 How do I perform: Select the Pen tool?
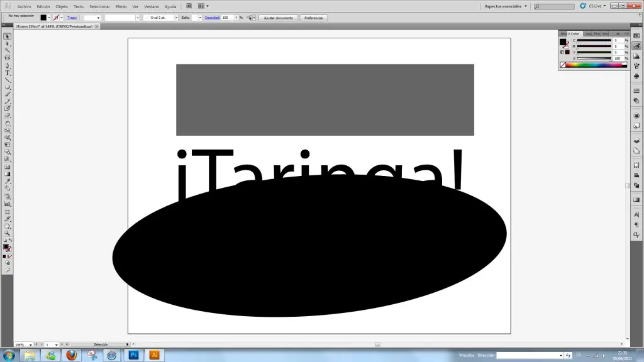coord(8,65)
